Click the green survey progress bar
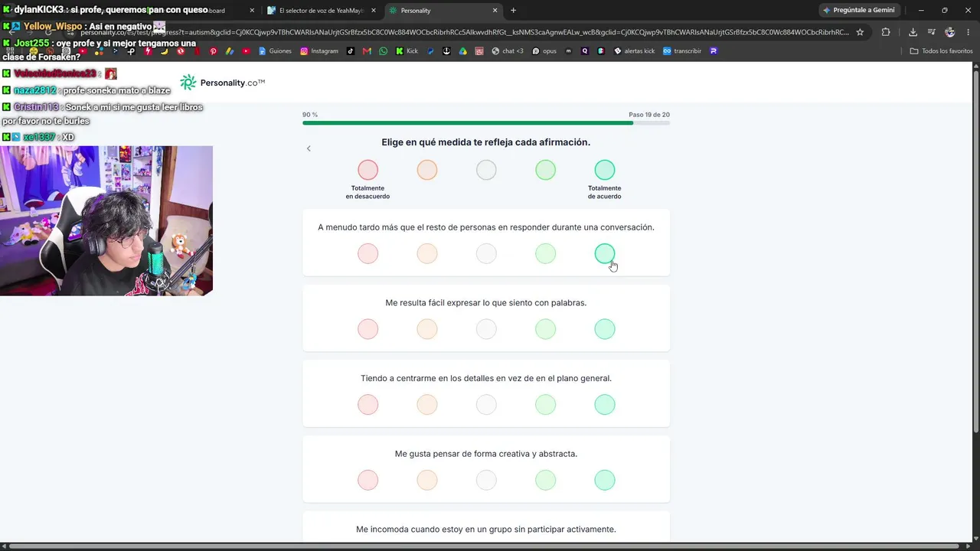The image size is (980, 551). click(468, 122)
